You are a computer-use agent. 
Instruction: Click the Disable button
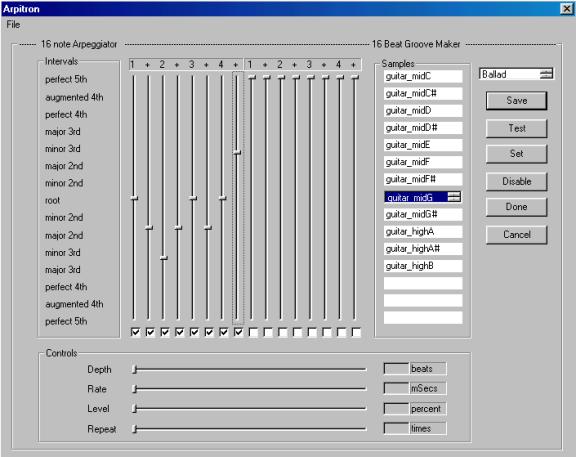coord(516,181)
